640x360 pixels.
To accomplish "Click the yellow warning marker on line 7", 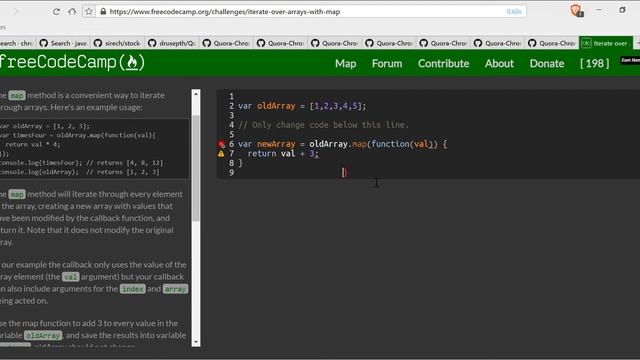I will coord(221,154).
